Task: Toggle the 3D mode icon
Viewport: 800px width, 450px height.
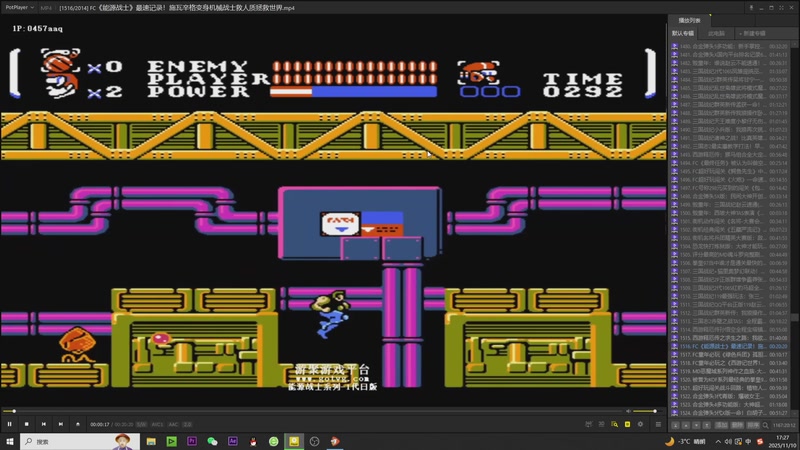Action: (x=602, y=424)
